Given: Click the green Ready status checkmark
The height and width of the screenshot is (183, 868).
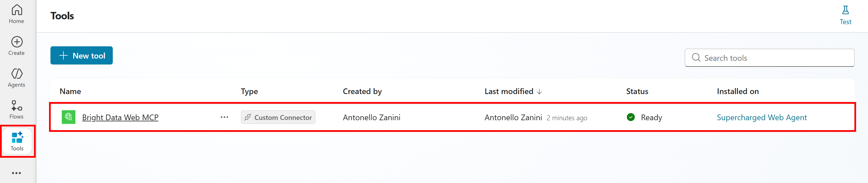Looking at the screenshot, I should (631, 117).
